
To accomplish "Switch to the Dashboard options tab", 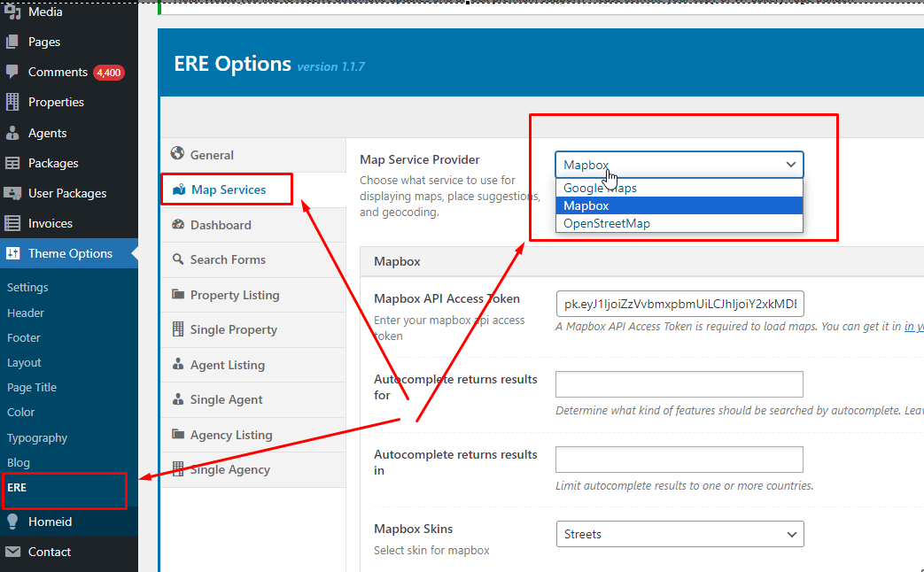I will pyautogui.click(x=253, y=225).
